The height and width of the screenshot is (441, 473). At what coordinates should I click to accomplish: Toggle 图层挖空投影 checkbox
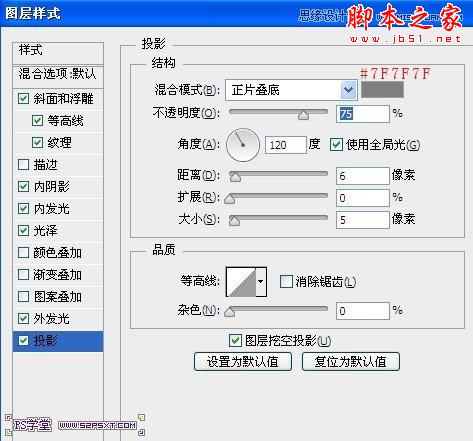click(x=235, y=340)
